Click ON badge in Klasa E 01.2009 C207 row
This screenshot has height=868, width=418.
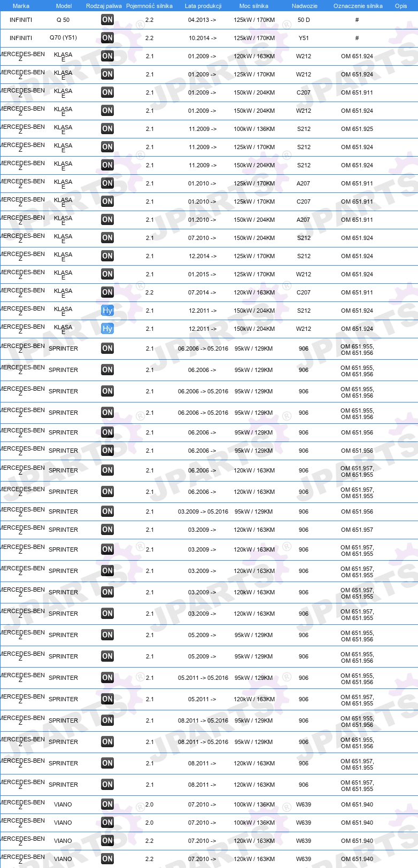pos(107,92)
